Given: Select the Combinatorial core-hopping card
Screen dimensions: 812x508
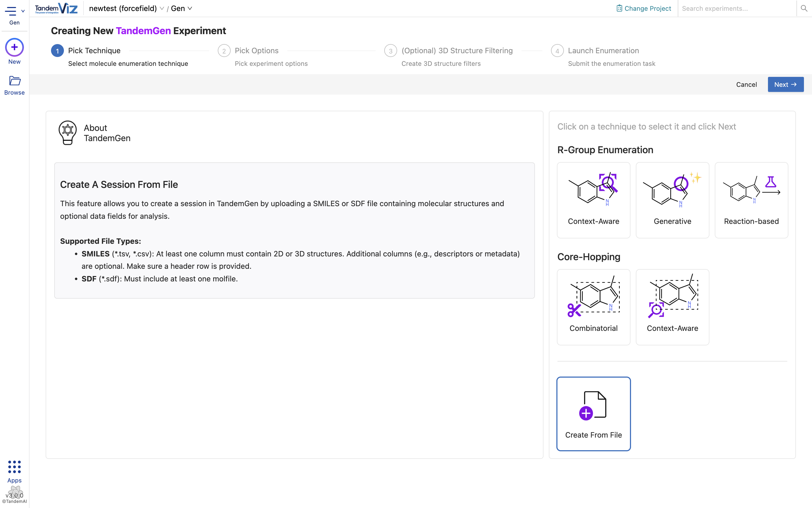Looking at the screenshot, I should tap(593, 307).
